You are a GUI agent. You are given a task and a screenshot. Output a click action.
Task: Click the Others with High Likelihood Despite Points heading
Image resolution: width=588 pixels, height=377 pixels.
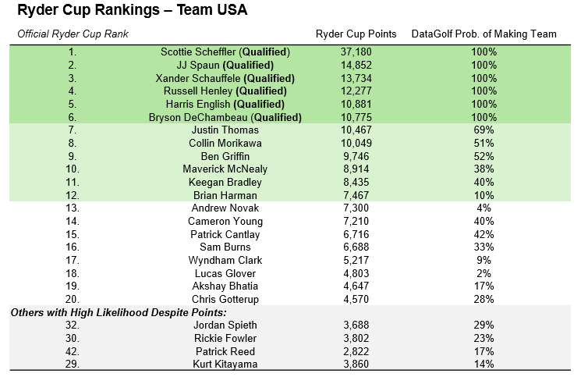click(x=118, y=312)
